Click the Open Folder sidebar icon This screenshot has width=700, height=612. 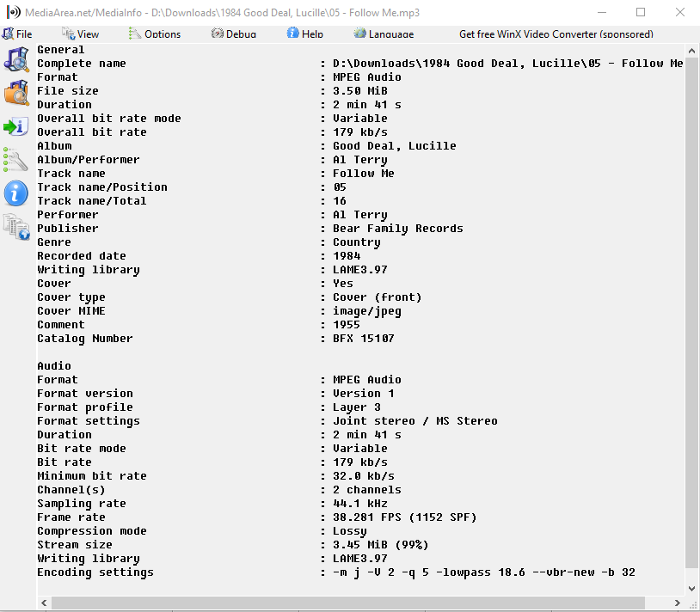click(x=16, y=93)
